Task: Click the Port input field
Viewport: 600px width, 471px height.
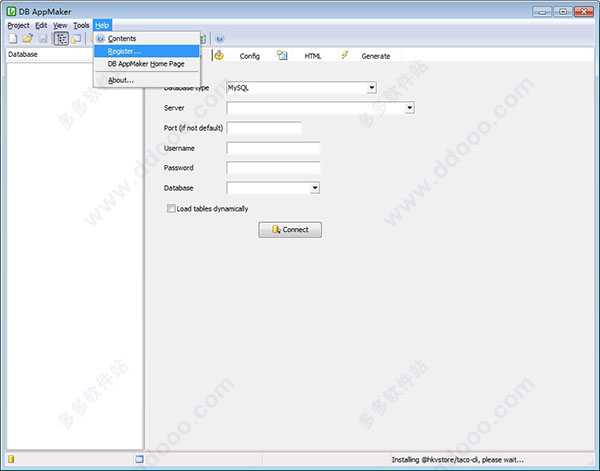Action: pyautogui.click(x=264, y=128)
